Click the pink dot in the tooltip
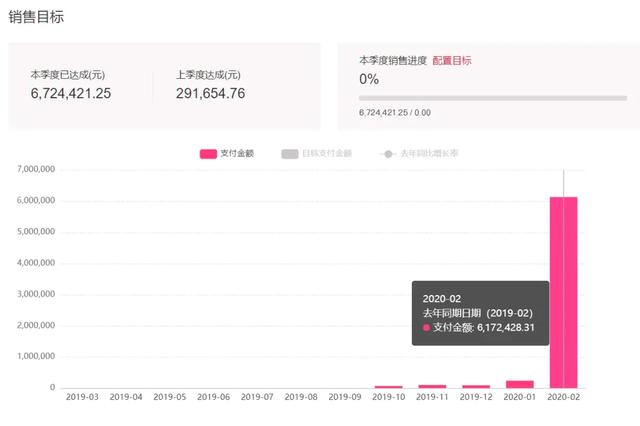The height and width of the screenshot is (426, 640). (427, 327)
